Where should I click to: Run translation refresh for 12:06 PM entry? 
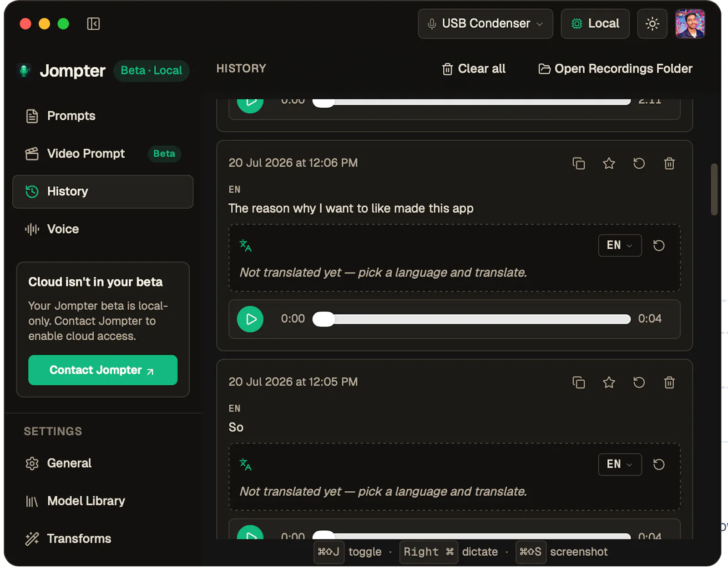tap(659, 246)
